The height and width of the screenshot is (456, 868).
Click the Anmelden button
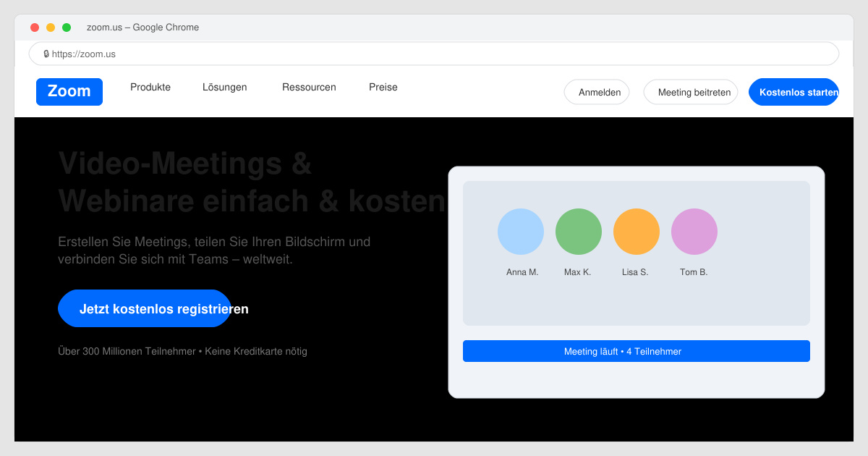(597, 92)
